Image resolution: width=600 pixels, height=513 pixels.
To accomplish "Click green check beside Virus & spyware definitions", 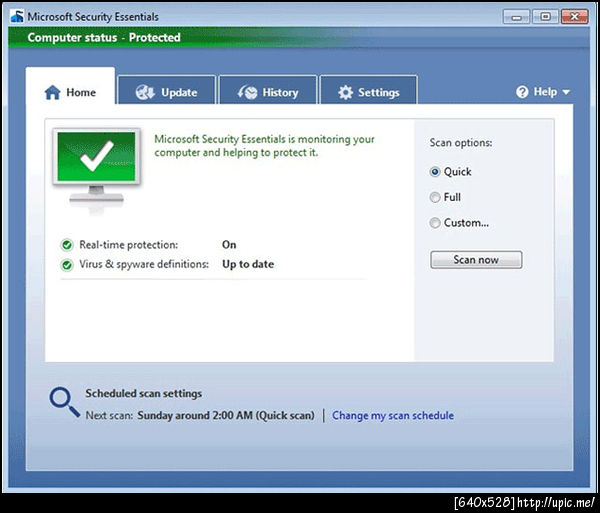I will tap(67, 264).
